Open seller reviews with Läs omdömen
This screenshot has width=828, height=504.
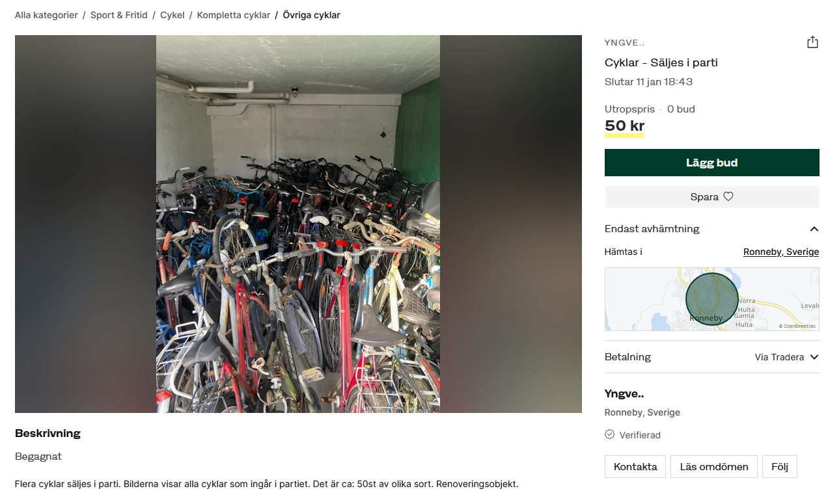click(x=714, y=466)
